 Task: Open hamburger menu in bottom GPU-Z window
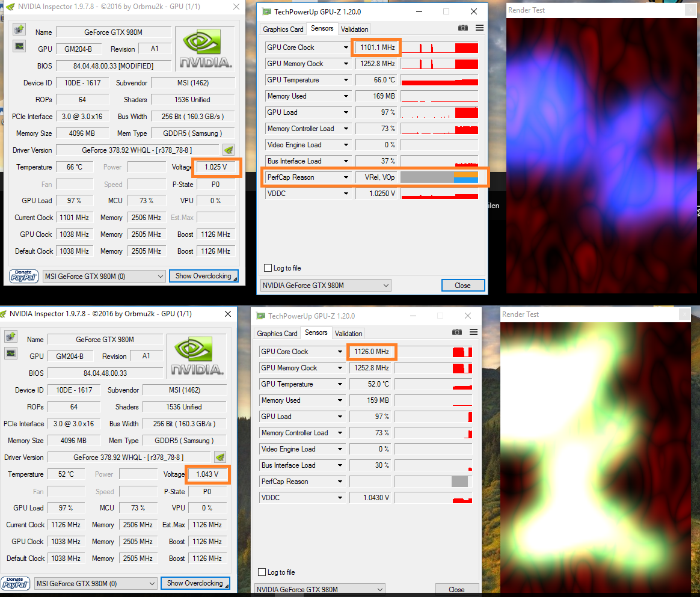pyautogui.click(x=474, y=332)
